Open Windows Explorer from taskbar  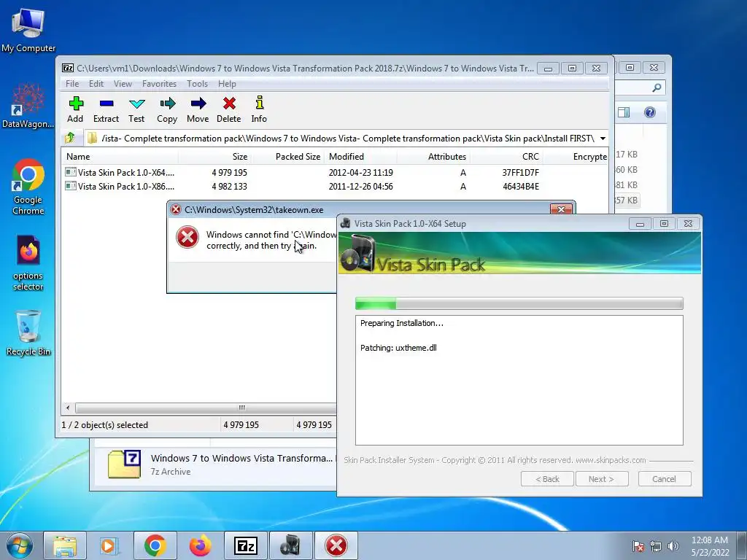pyautogui.click(x=65, y=545)
